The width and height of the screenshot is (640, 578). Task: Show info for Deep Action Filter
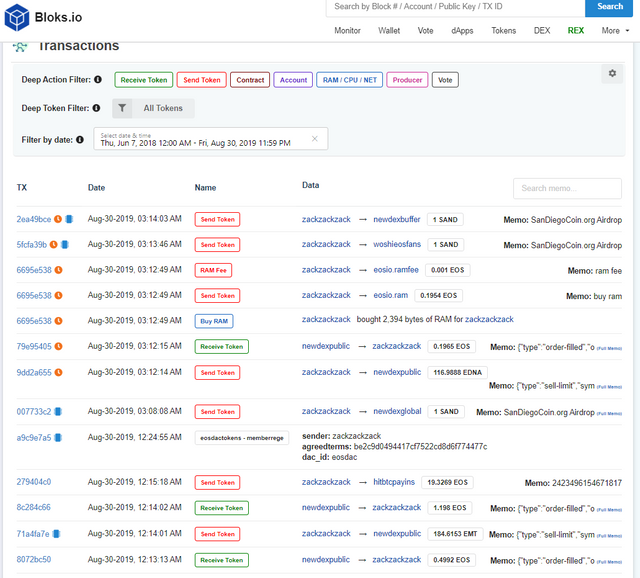pyautogui.click(x=98, y=79)
